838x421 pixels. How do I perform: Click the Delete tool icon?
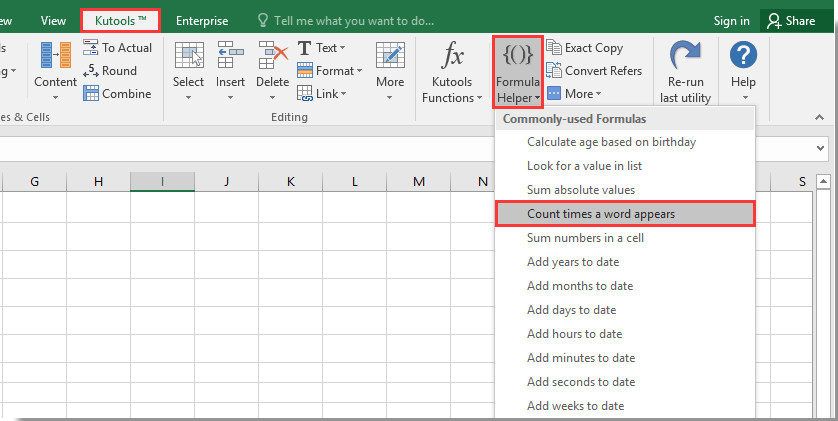[x=272, y=57]
